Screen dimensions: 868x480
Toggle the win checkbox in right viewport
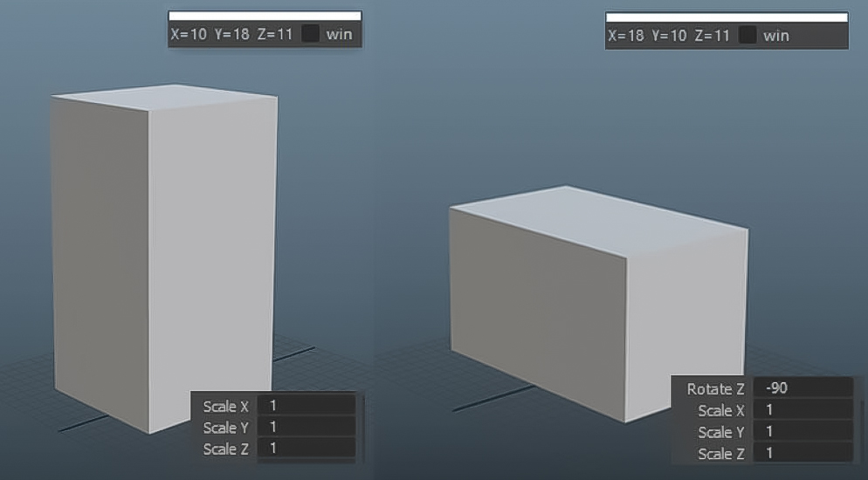[747, 36]
